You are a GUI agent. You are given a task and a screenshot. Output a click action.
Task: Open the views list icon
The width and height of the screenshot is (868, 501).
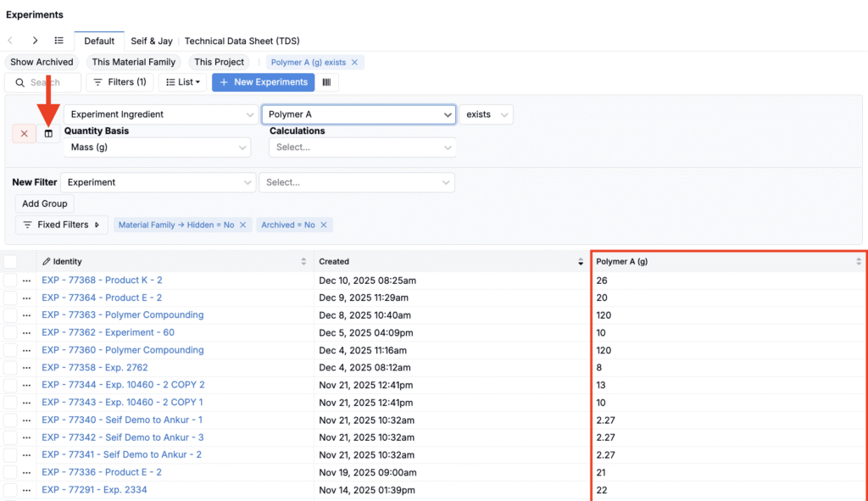59,41
